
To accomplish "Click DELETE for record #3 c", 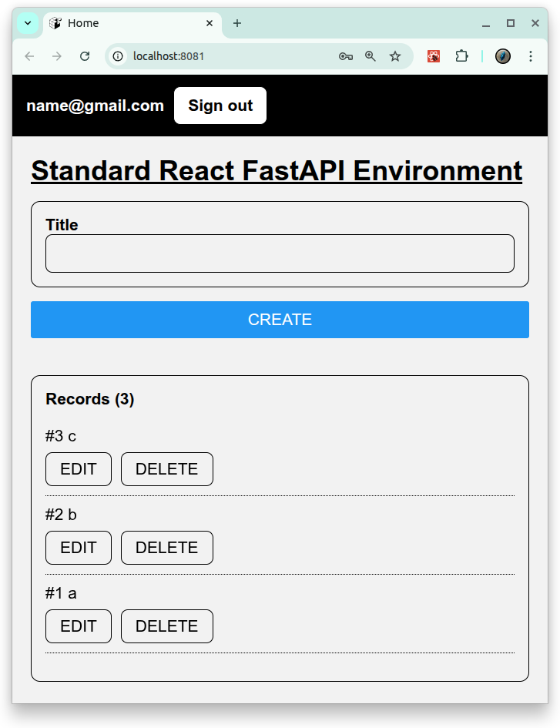I will tap(167, 469).
